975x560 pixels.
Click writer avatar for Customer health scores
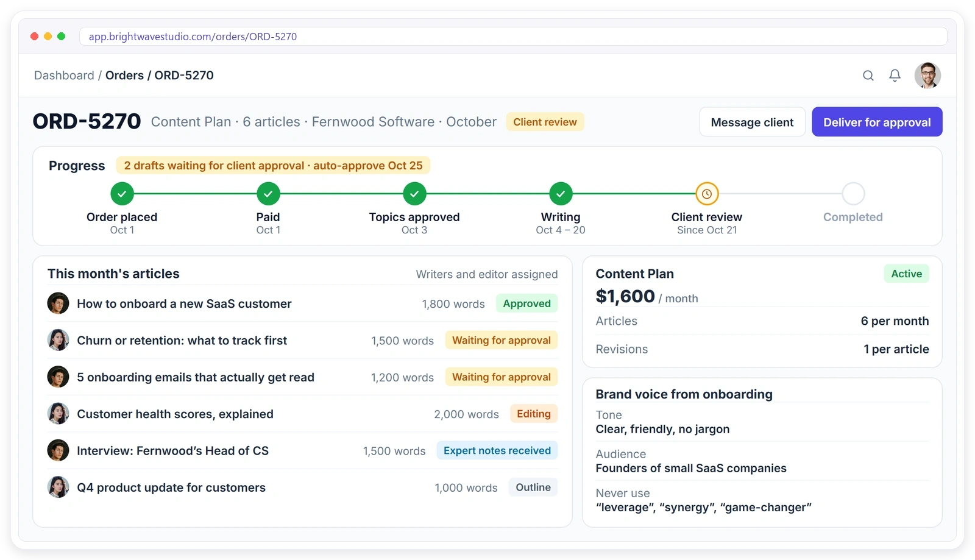coord(58,414)
